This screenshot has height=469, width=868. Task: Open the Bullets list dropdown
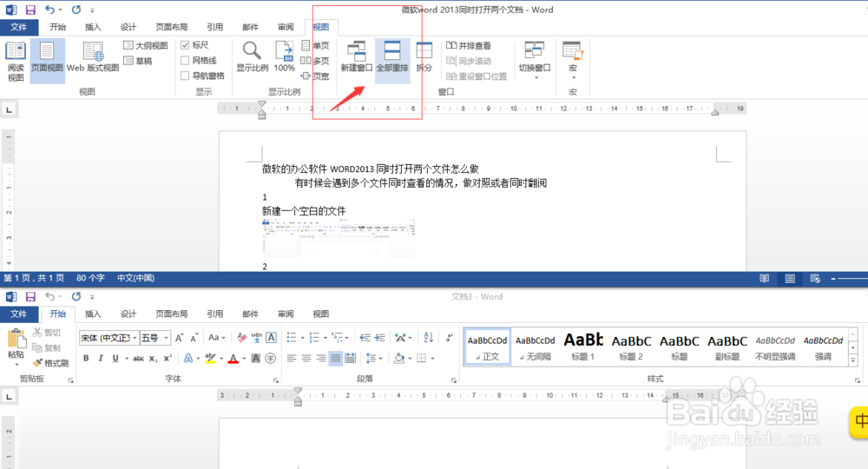[x=303, y=337]
